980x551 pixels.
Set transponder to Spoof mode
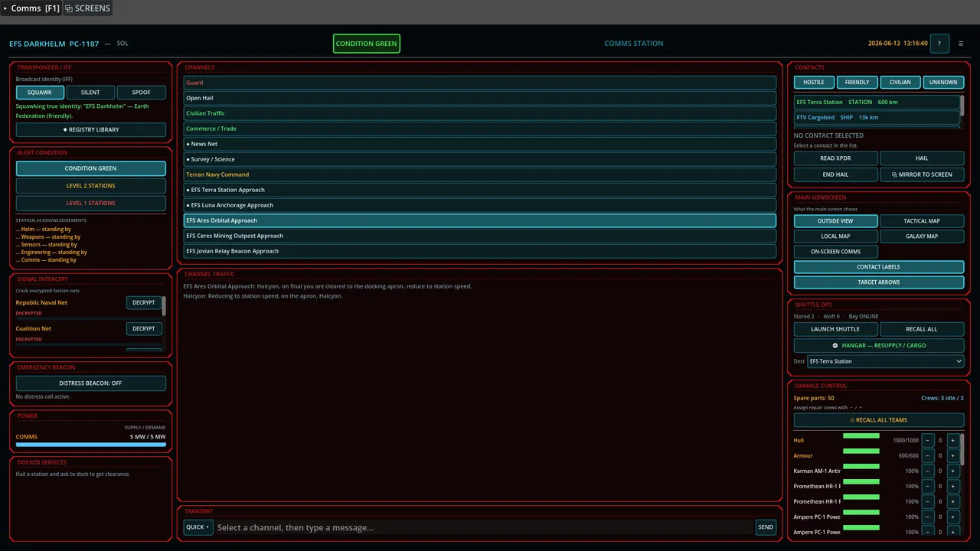coord(141,92)
